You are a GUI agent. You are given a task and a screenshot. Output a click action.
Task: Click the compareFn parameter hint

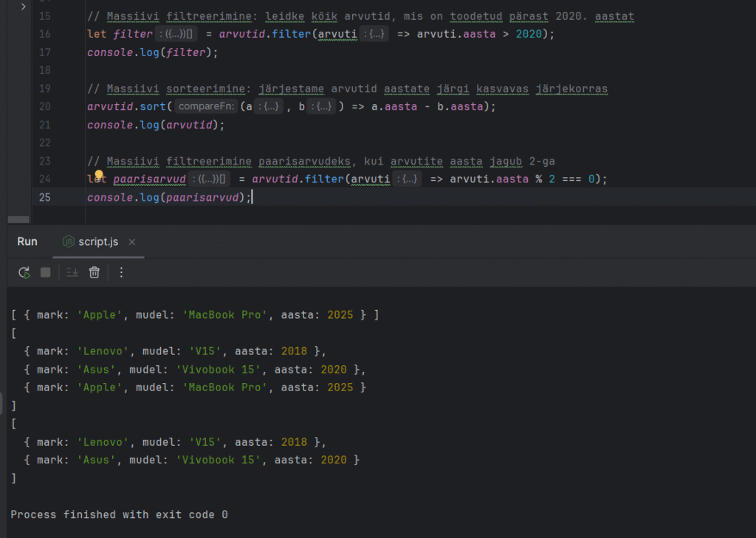pyautogui.click(x=207, y=107)
